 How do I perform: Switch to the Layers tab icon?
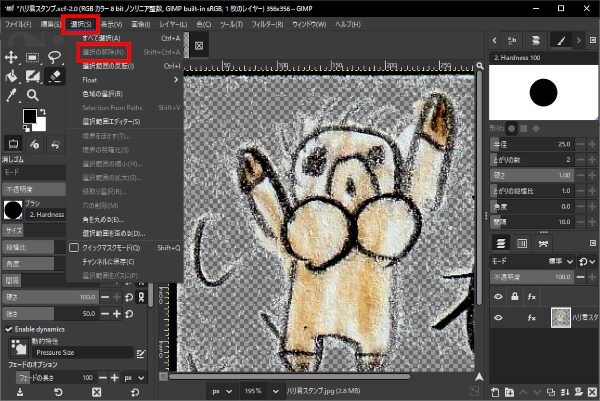(501, 243)
